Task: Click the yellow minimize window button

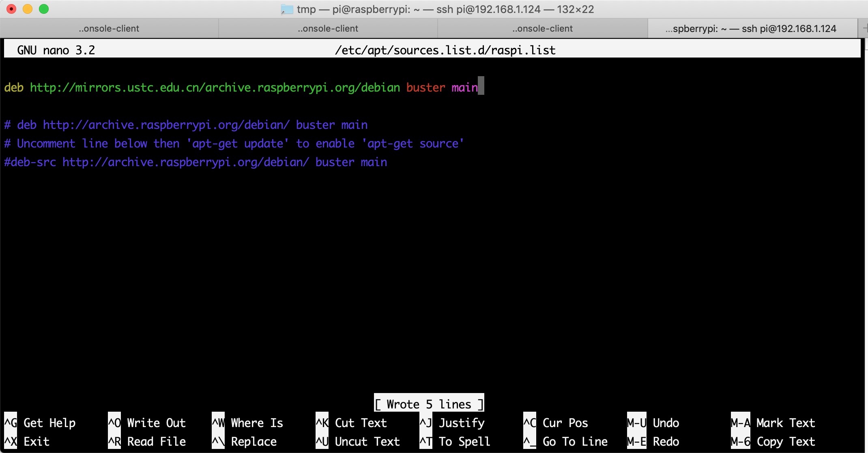Action: pyautogui.click(x=28, y=9)
